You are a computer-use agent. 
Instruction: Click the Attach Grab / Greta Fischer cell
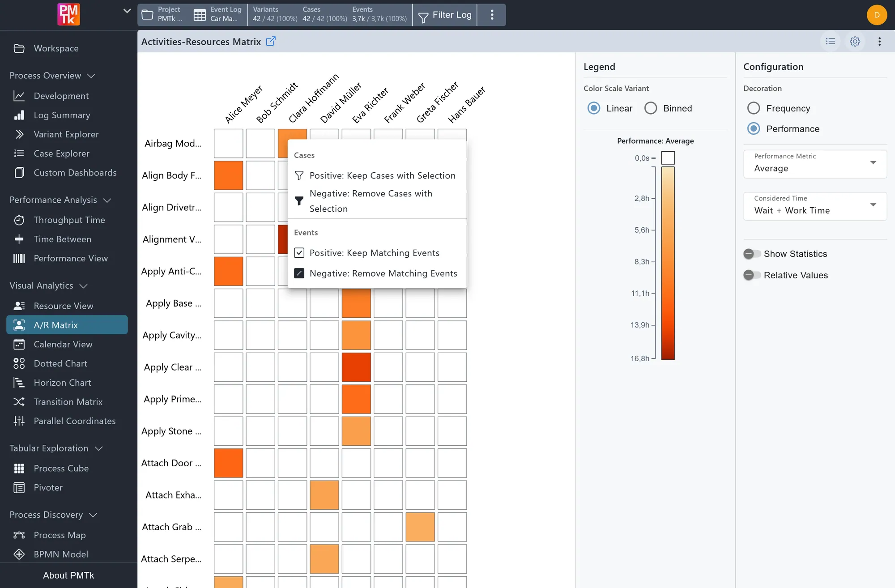click(420, 527)
